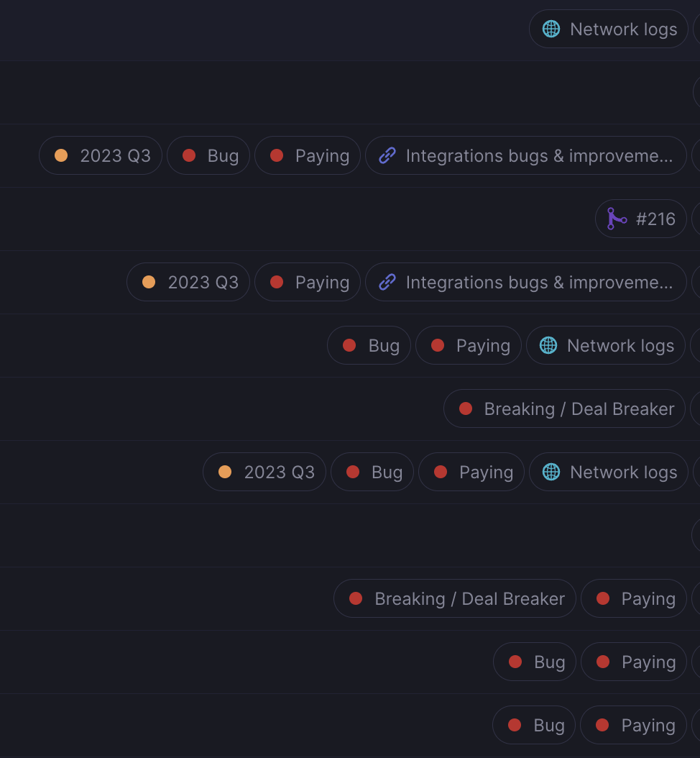Open the #216 pull request link
The width and height of the screenshot is (700, 758).
(x=640, y=218)
